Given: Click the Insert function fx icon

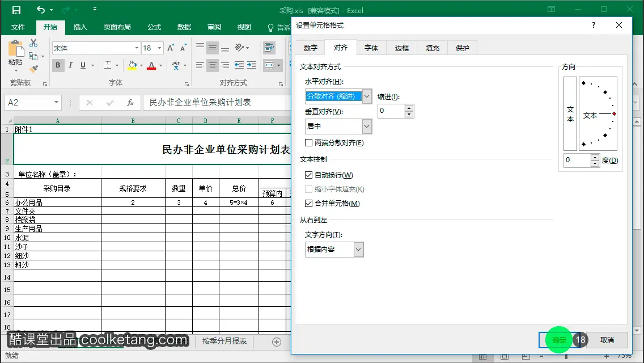Looking at the screenshot, I should tap(130, 102).
